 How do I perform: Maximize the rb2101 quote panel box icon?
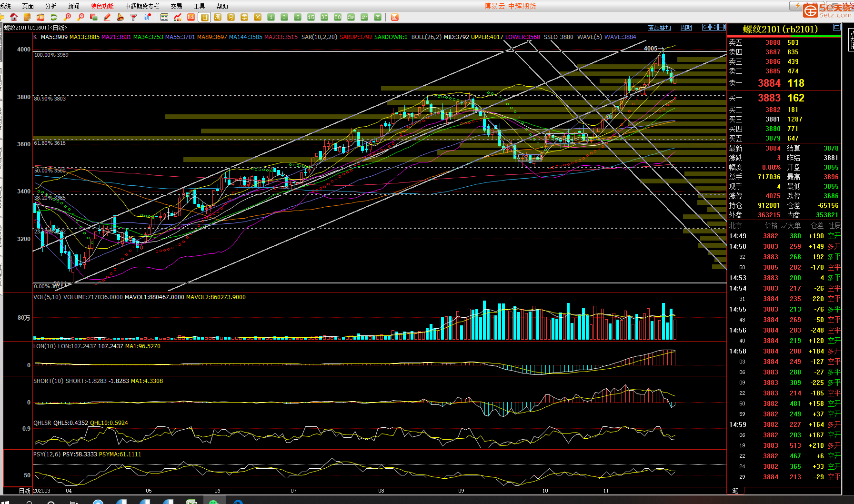coord(836,27)
